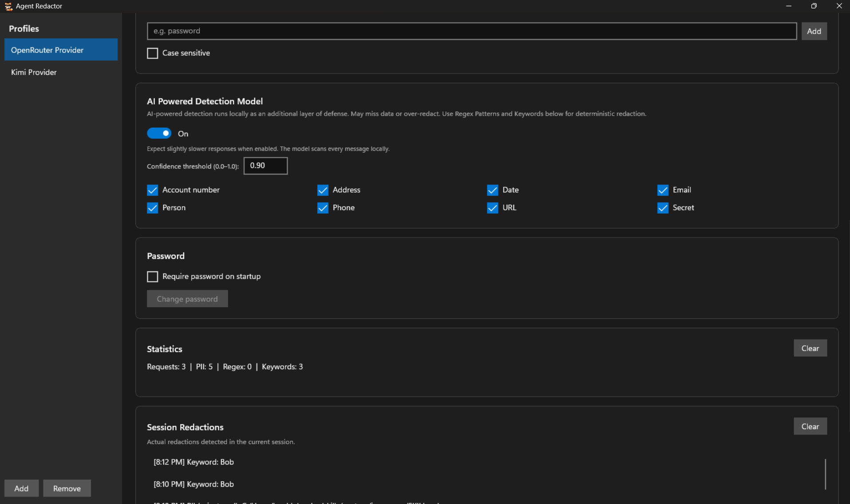850x504 pixels.
Task: Turn off the AI Powered Detection toggle
Action: (159, 133)
